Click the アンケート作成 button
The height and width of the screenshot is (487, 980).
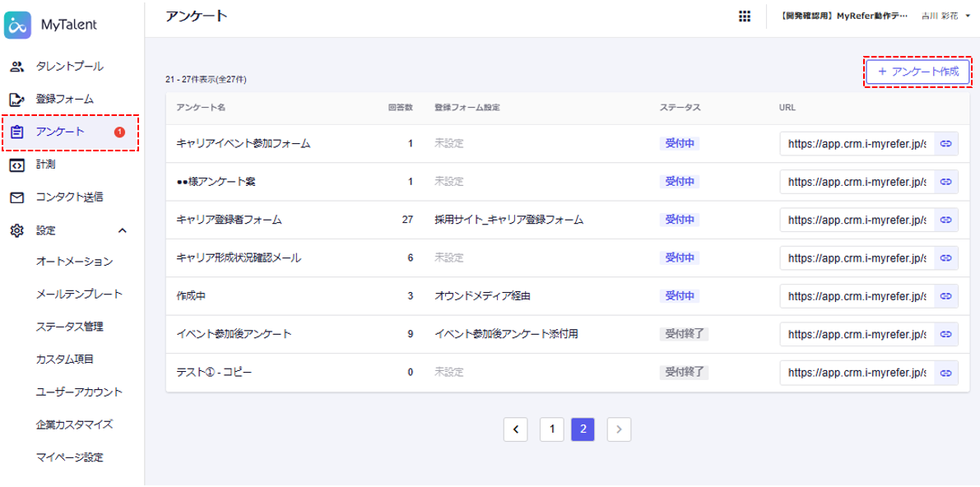(918, 72)
